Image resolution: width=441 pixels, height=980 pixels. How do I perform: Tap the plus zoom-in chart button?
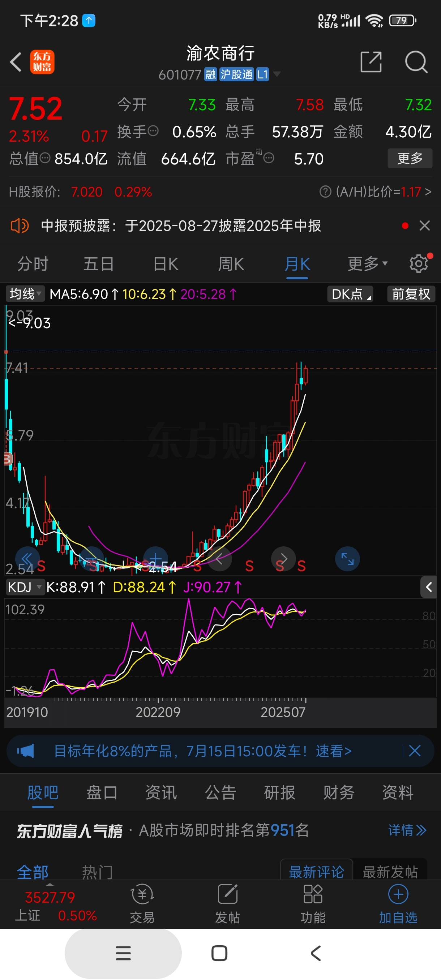156,559
